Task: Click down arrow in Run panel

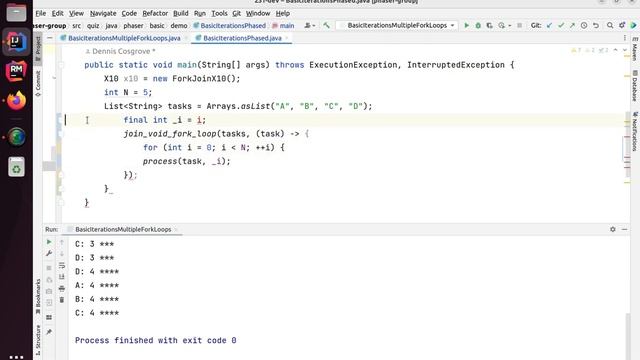Action: click(x=62, y=253)
